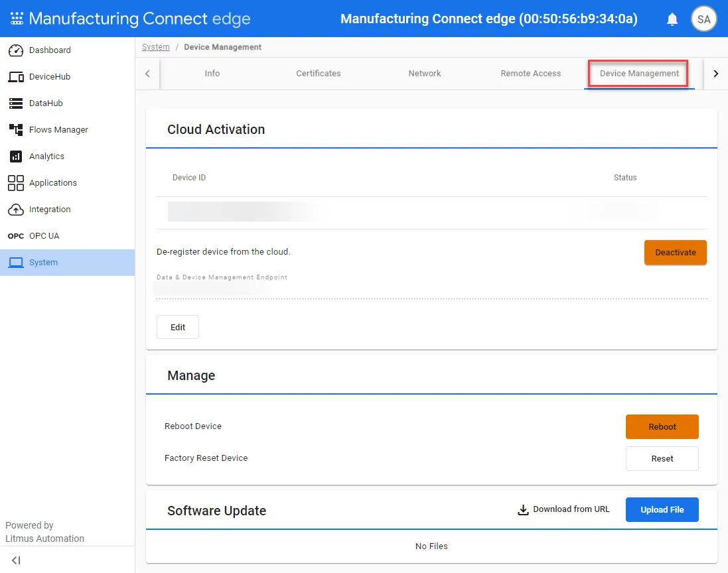
Task: Click the orange Deactivate button
Action: click(675, 253)
